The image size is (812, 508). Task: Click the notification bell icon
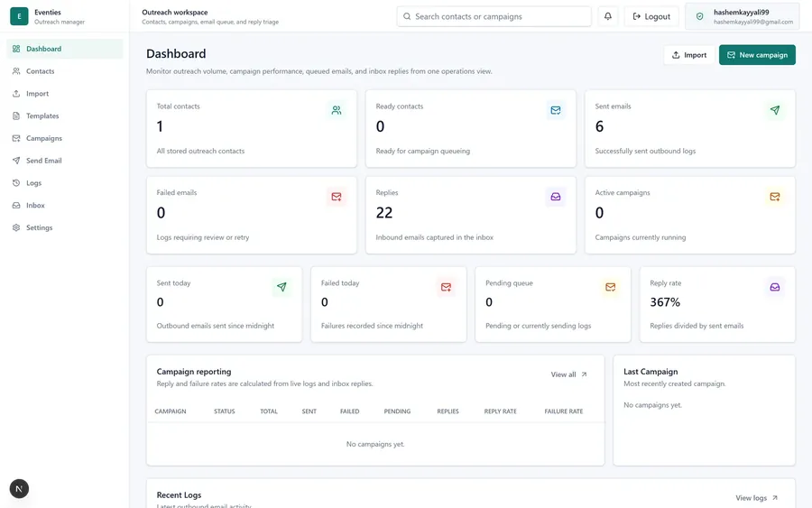click(607, 16)
